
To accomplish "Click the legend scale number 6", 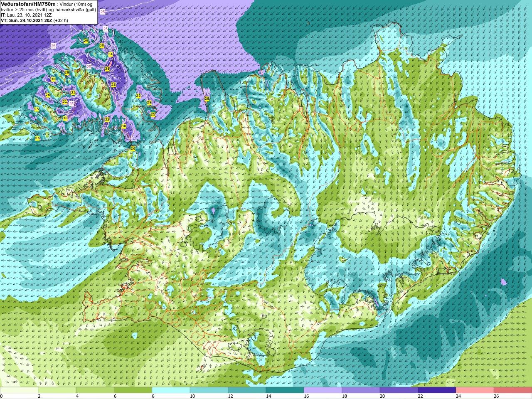I will coord(115,396).
